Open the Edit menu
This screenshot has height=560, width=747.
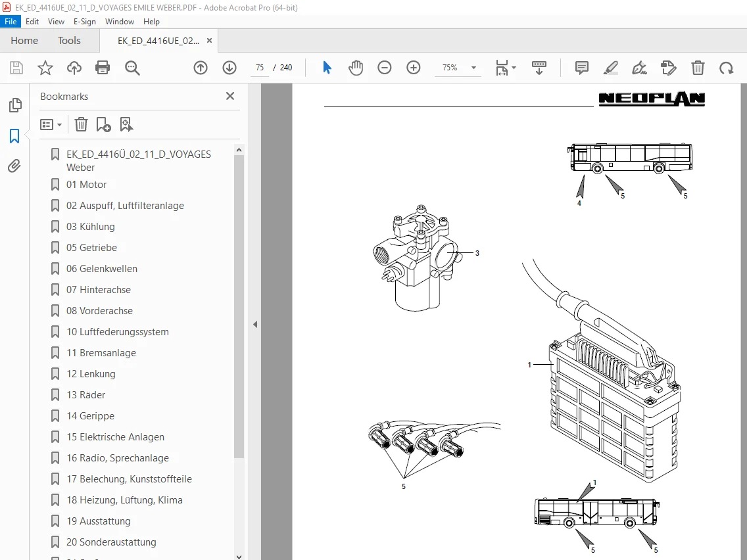[x=32, y=22]
